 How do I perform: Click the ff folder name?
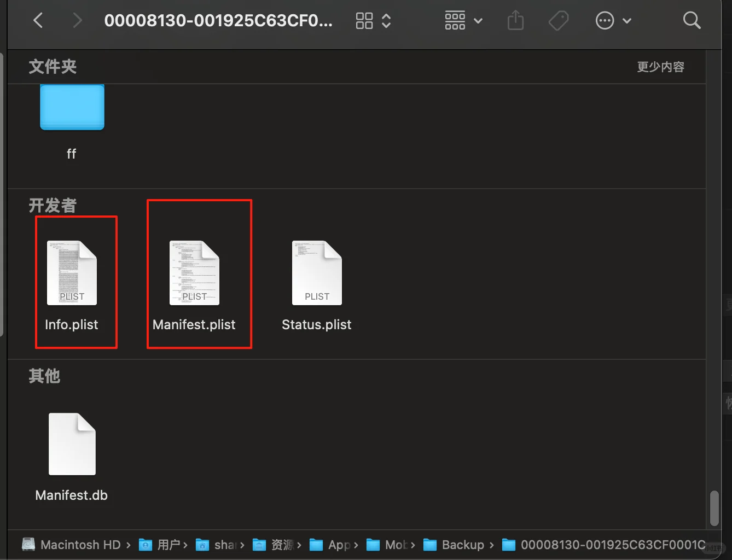point(72,154)
